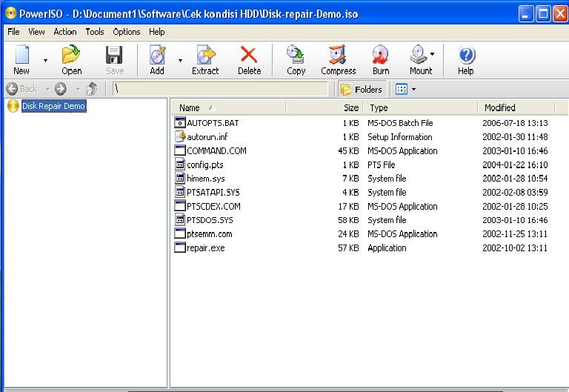Image resolution: width=569 pixels, height=392 pixels.
Task: Click the Mount drive toolbar icon
Action: [x=419, y=55]
